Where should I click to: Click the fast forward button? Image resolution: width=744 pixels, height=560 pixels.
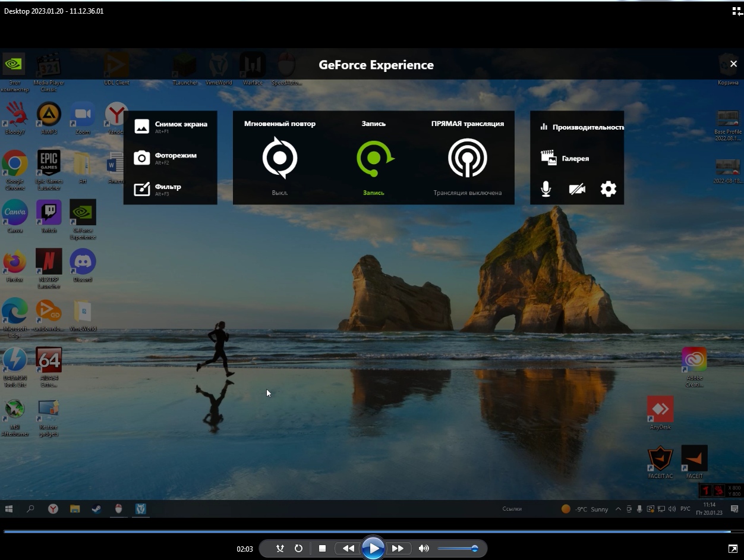point(398,548)
